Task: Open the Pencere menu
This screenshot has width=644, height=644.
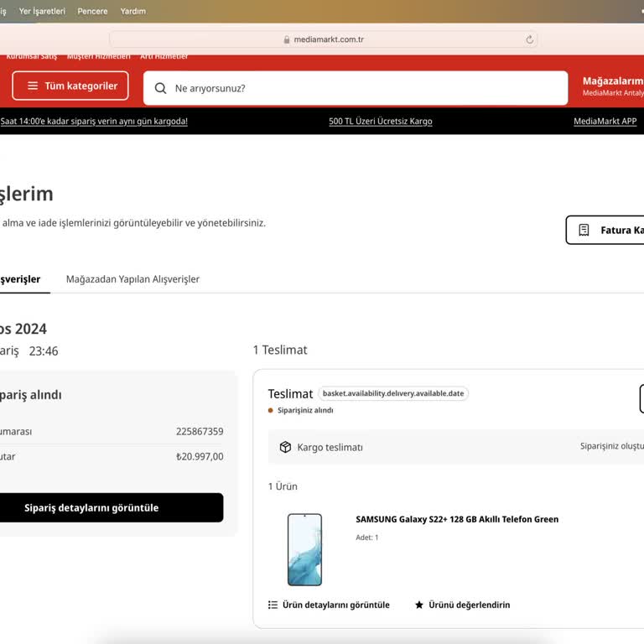Action: 92,11
